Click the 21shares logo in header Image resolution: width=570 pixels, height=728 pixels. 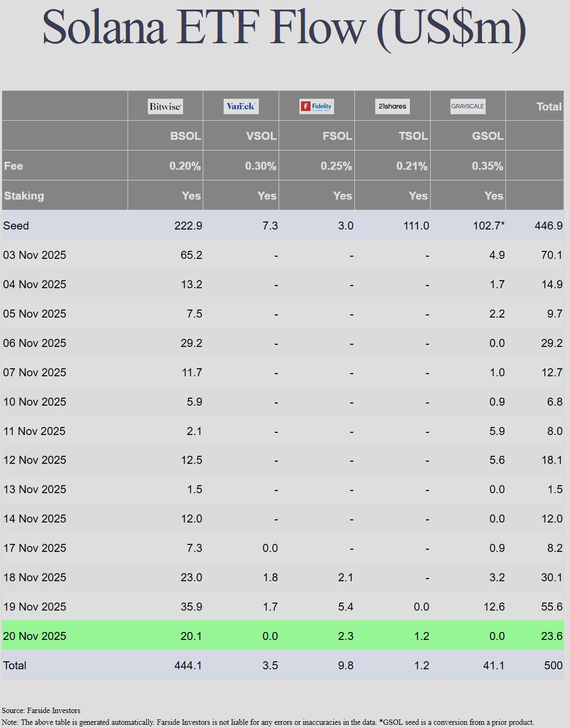coord(392,106)
